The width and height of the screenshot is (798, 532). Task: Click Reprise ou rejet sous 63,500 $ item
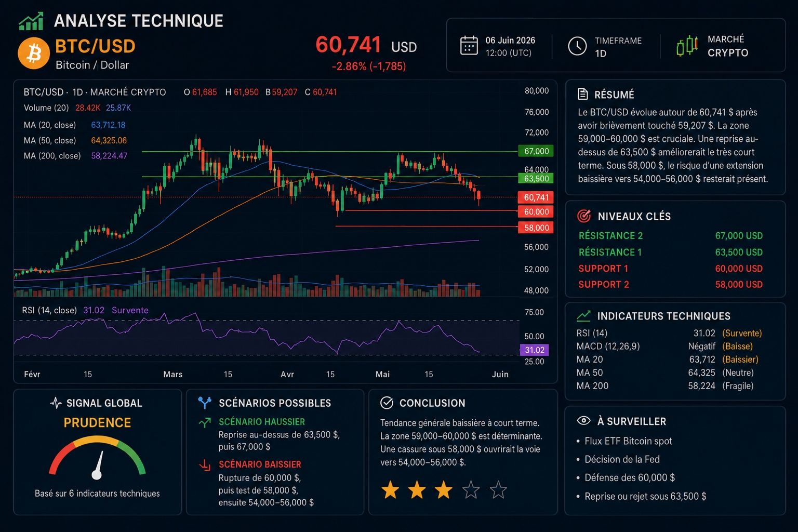[x=641, y=496]
